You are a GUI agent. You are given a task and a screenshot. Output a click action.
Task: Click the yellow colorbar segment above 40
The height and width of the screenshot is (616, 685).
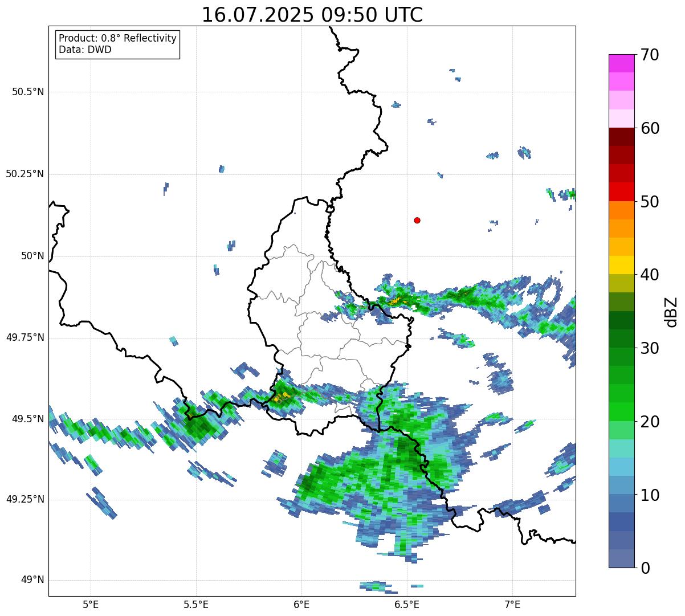tap(621, 265)
